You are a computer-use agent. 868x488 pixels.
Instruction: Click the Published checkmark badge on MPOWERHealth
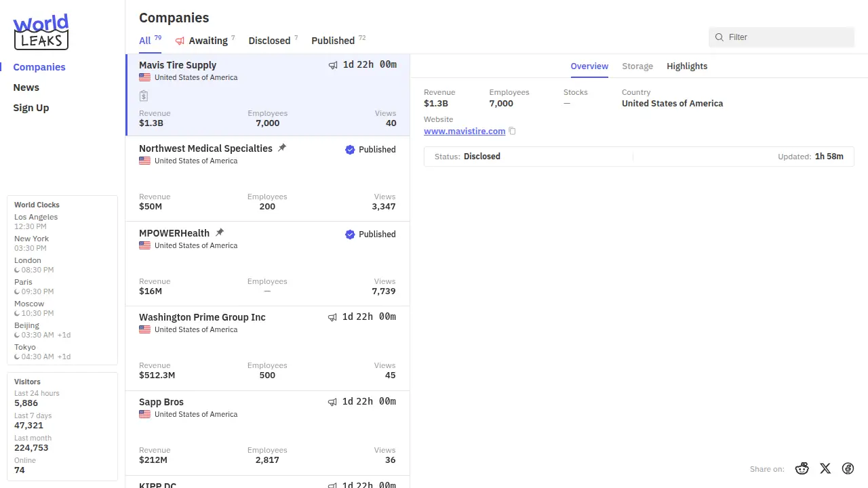350,235
